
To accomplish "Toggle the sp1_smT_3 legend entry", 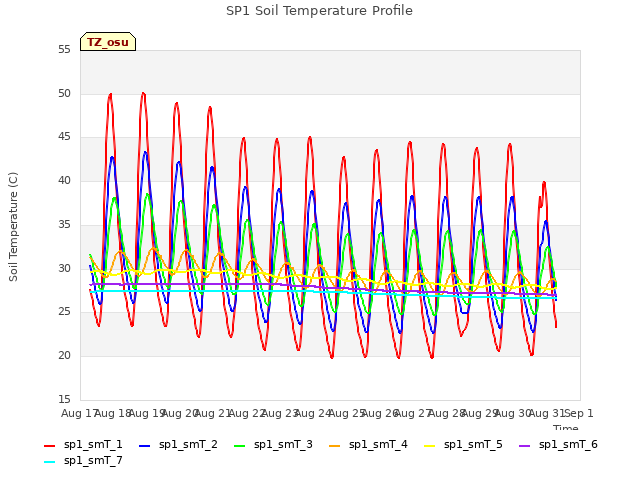I will (273, 444).
